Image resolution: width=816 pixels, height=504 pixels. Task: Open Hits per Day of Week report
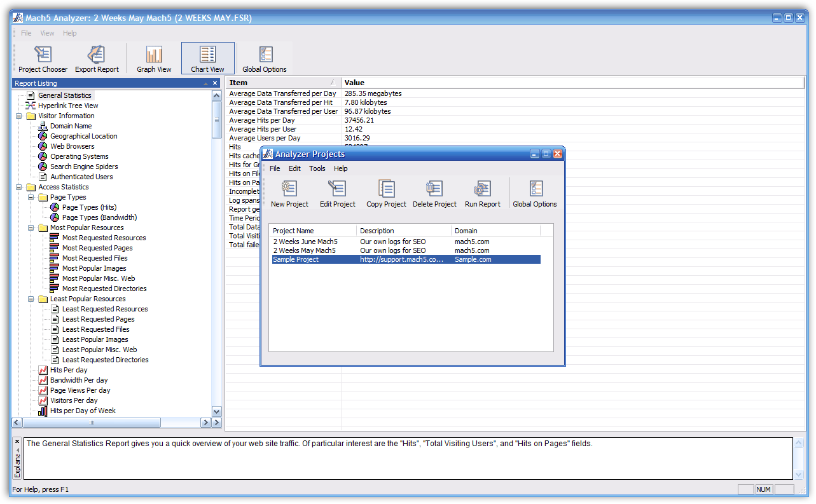[83, 411]
